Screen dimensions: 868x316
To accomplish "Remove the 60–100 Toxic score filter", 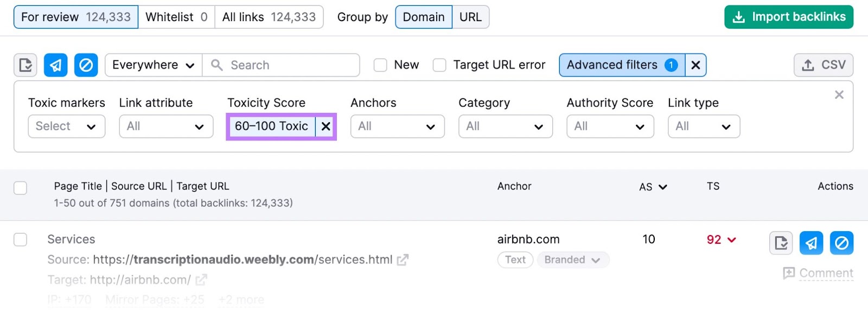I will (325, 127).
